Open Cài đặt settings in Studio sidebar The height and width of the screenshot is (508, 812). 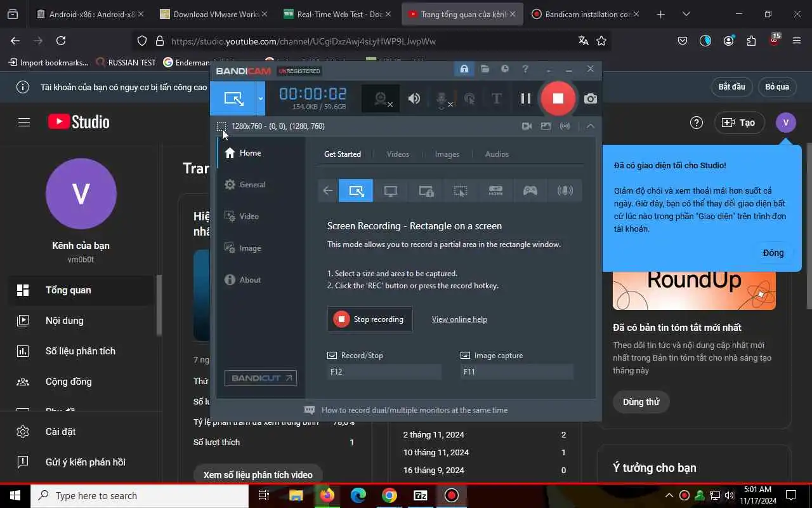coord(81,432)
